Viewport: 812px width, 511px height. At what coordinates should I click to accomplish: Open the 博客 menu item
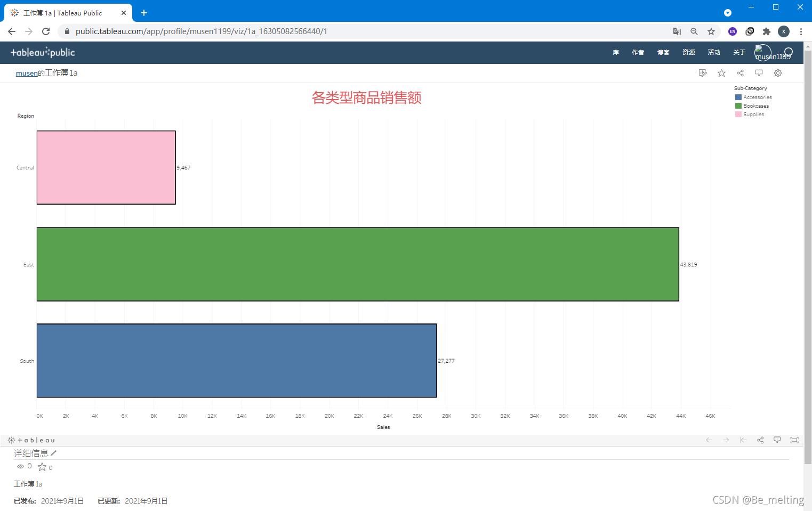(x=663, y=52)
